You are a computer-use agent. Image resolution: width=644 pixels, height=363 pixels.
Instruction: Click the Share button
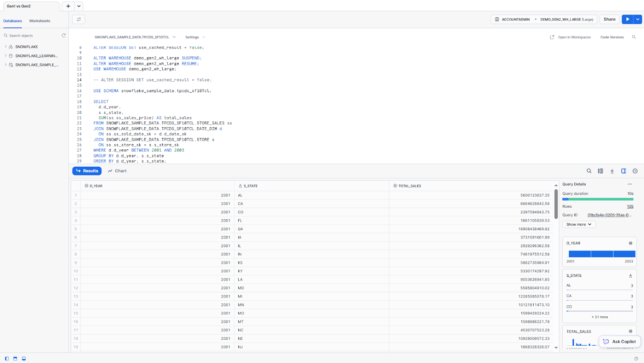(609, 19)
